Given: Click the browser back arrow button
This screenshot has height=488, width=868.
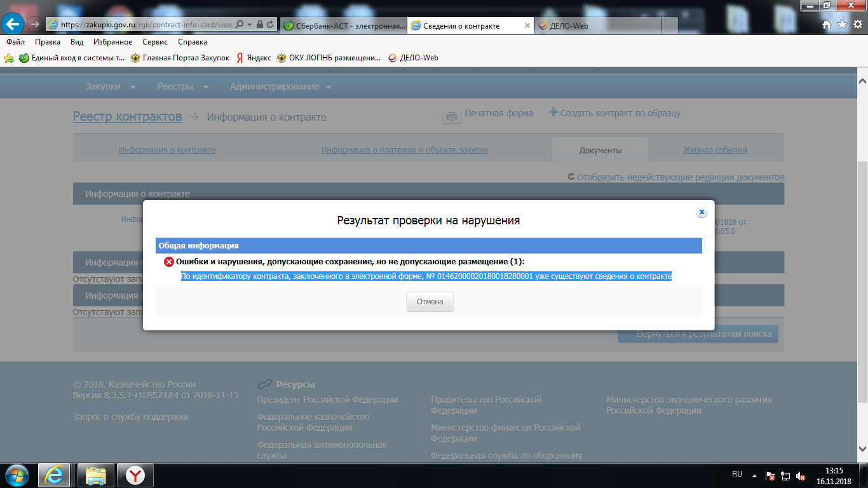Looking at the screenshot, I should (x=13, y=24).
